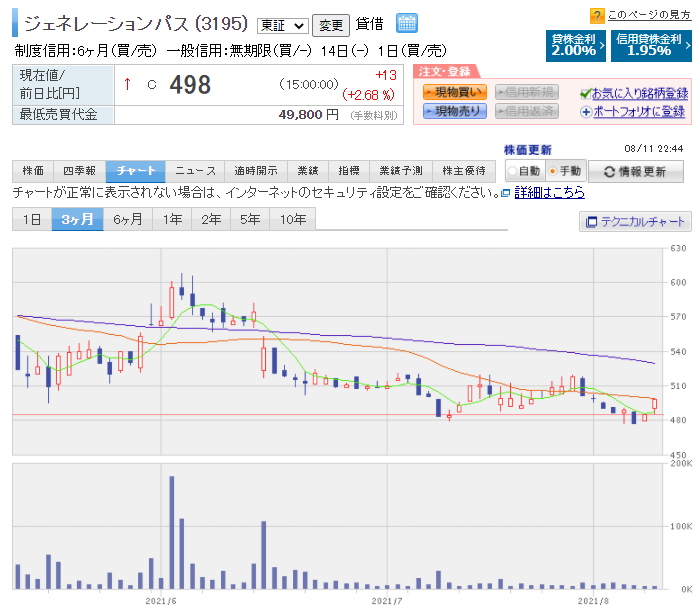This screenshot has width=700, height=609.
Task: Click the tallest volume bar in June
Action: tap(172, 532)
